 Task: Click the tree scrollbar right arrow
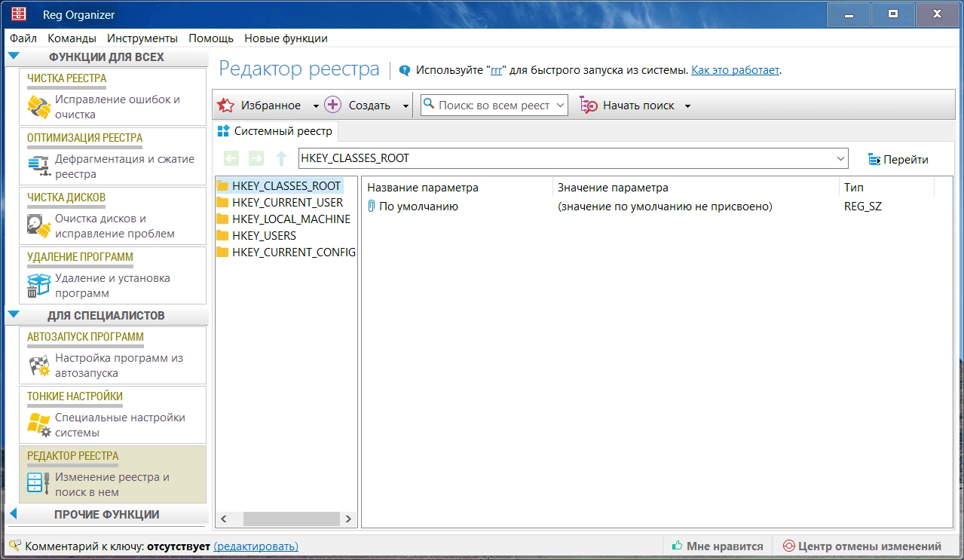[348, 519]
